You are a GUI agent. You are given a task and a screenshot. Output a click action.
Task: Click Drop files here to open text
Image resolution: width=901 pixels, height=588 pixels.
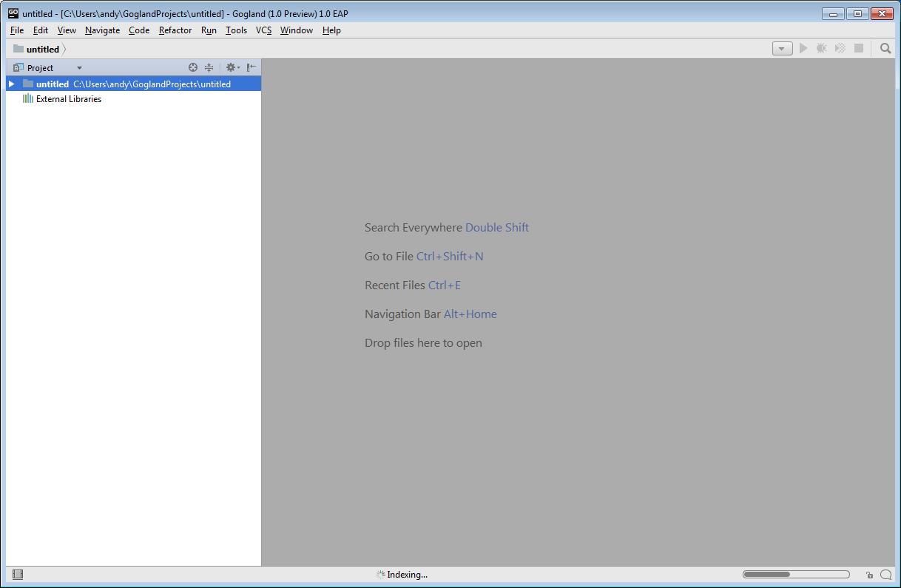pyautogui.click(x=423, y=343)
